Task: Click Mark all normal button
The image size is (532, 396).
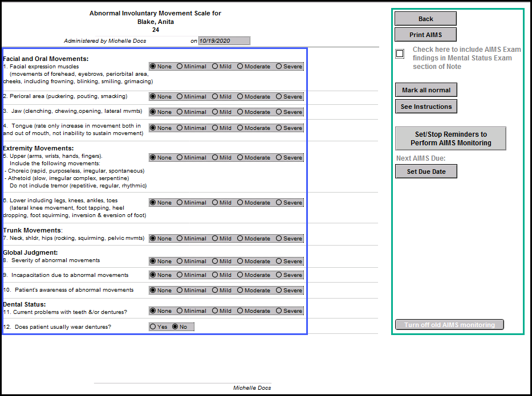Action: tap(425, 90)
